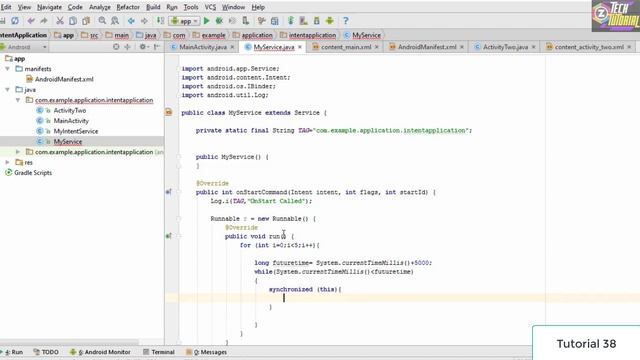Image resolution: width=640 pixels, height=360 pixels.
Task: Click Collapse All icon in project panel header
Action: click(127, 47)
